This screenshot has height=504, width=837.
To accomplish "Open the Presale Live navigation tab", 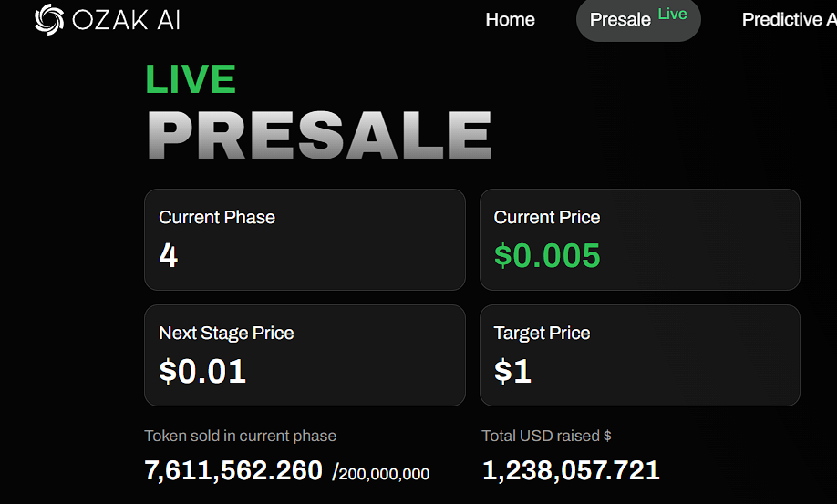I will (638, 19).
